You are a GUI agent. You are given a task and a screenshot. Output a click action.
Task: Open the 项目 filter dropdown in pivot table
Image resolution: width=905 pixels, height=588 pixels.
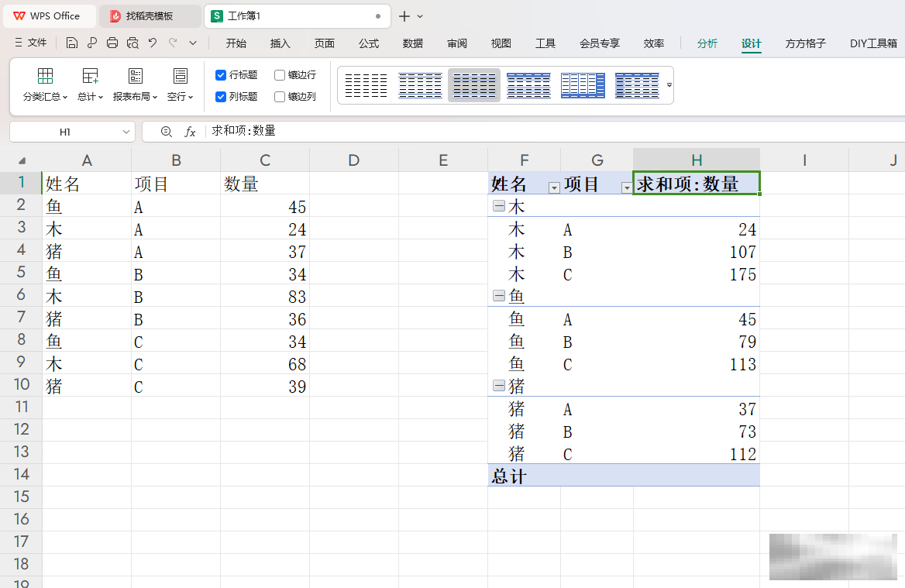[x=626, y=187]
